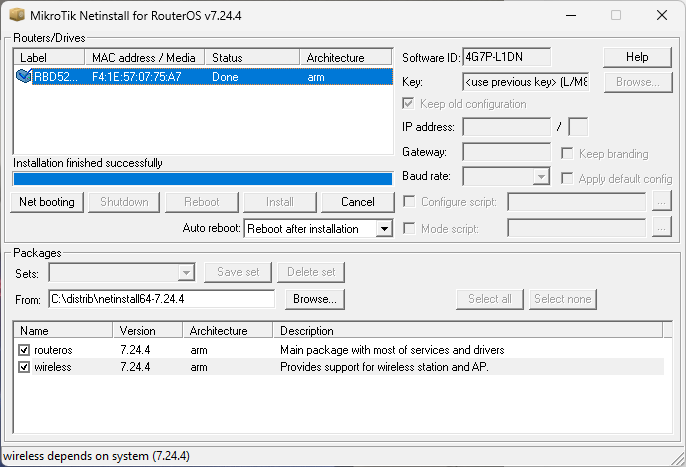This screenshot has height=467, width=686.
Task: Click the Key input field
Action: point(526,82)
